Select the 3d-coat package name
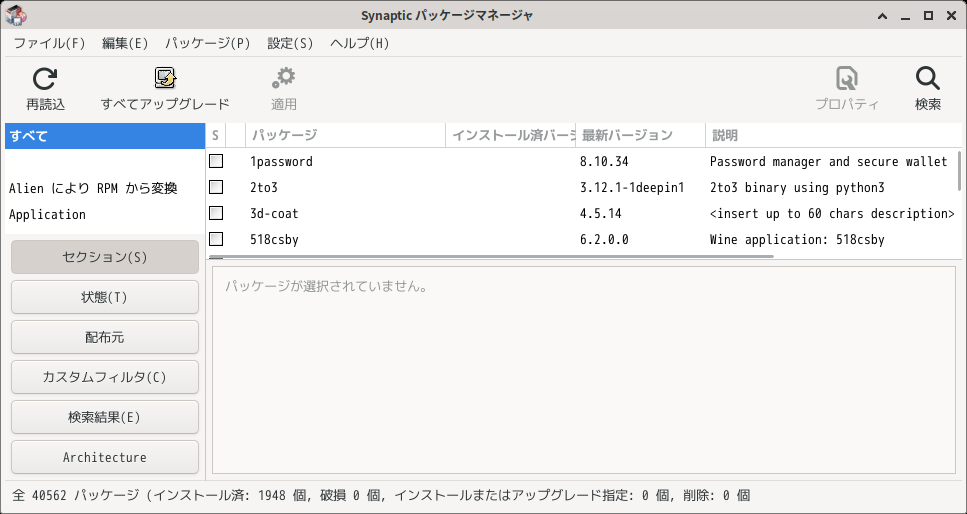The width and height of the screenshot is (967, 514). 274,213
